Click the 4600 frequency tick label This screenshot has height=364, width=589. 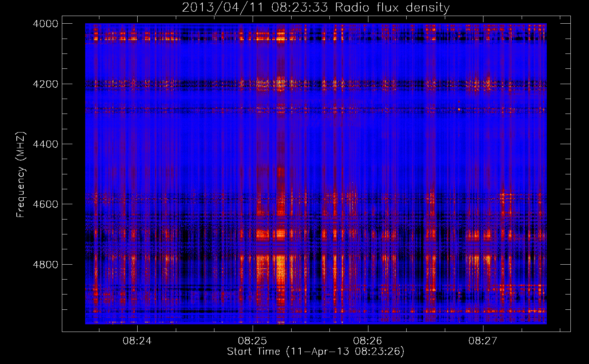46,204
